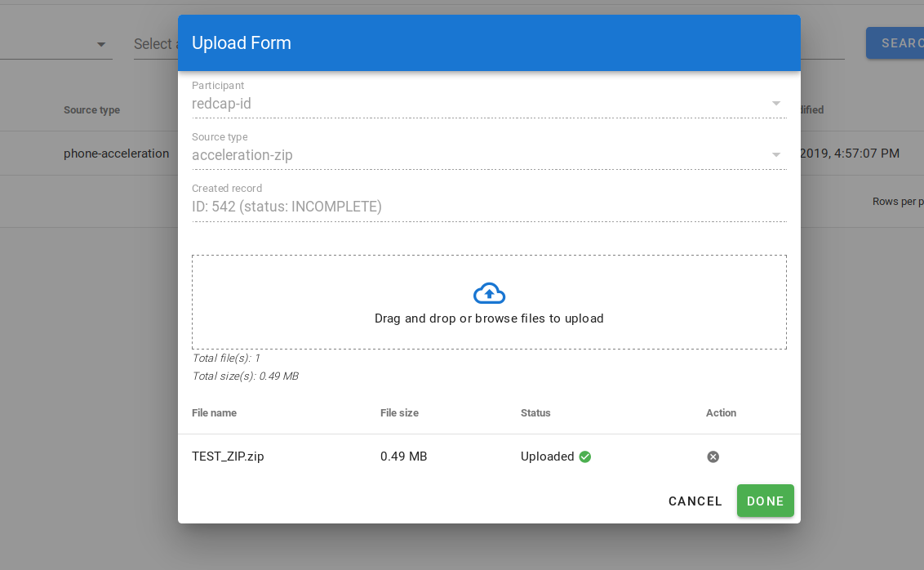Remove TEST_ZIP.zip using the X action icon

(713, 456)
